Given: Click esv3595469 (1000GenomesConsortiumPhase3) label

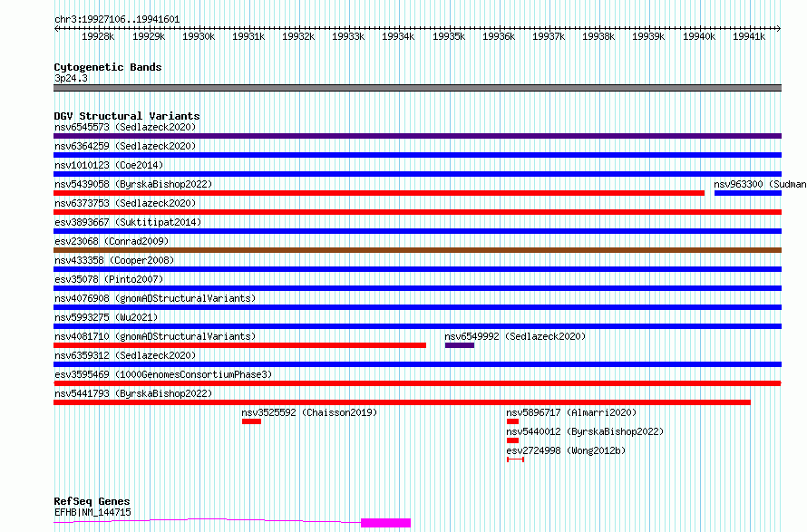Looking at the screenshot, I should coord(163,374).
